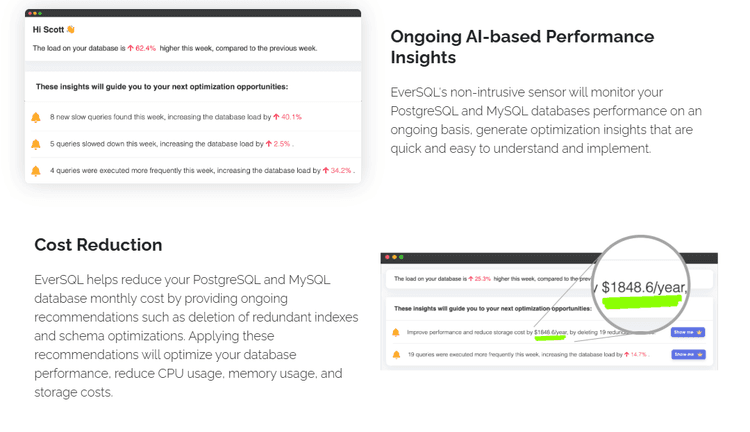Click the red up arrow beside 40.1%
750x432 pixels.
pos(277,117)
